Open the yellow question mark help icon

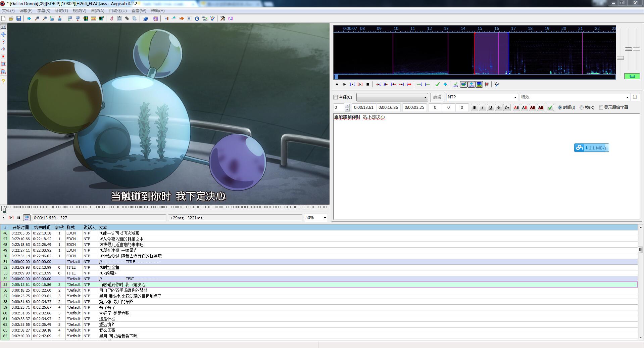point(3,81)
